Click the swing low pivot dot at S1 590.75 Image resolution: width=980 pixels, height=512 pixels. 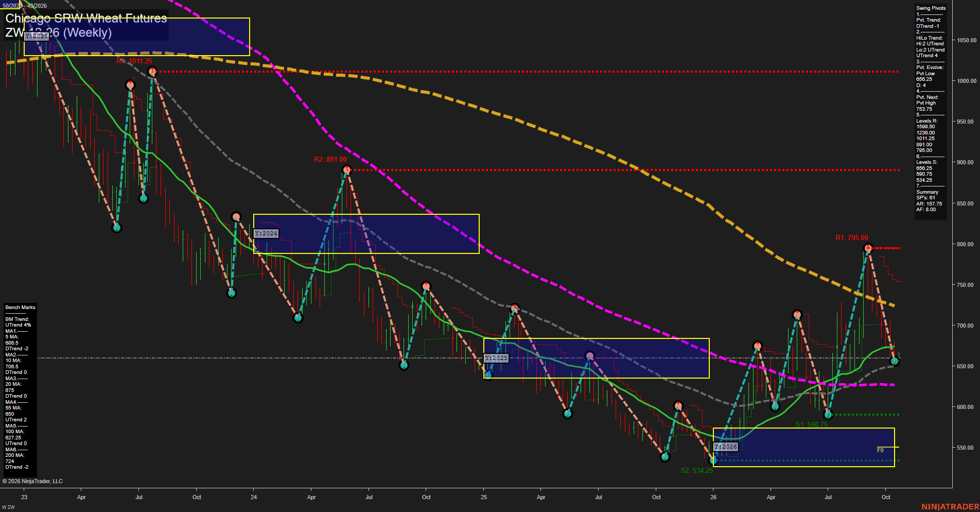tap(828, 414)
